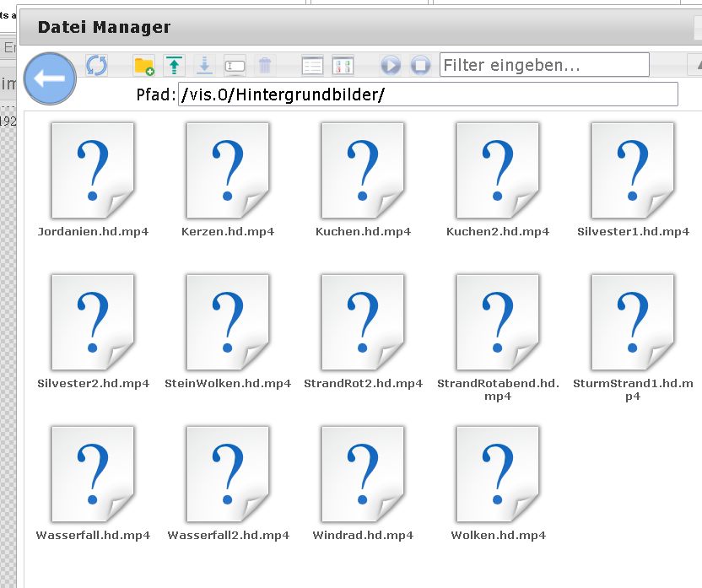Select Jordanien.hd.mp4 file icon
The image size is (702, 588).
click(93, 170)
